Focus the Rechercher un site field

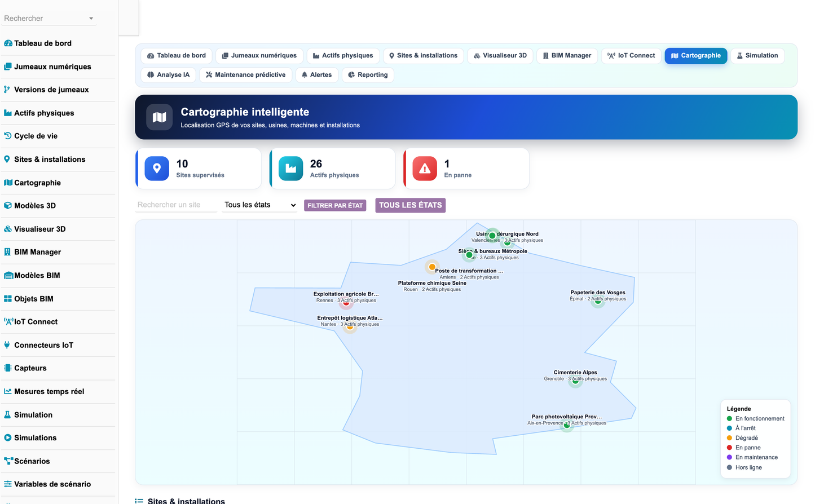pos(176,205)
